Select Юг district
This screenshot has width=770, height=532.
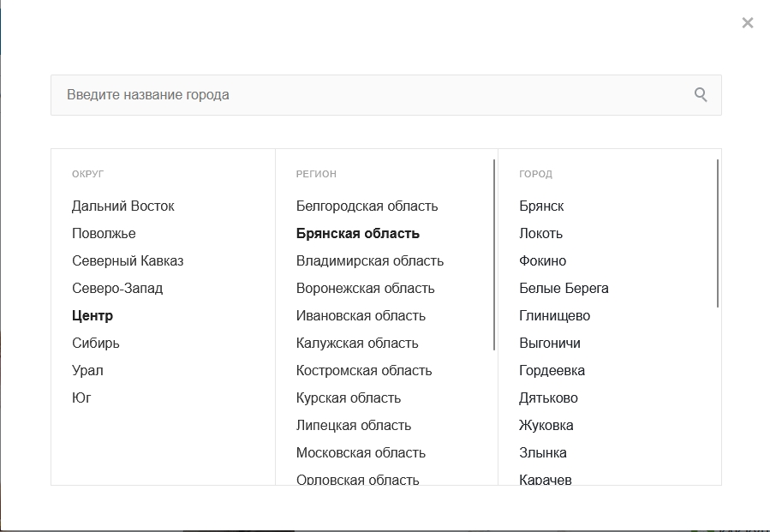tap(81, 398)
